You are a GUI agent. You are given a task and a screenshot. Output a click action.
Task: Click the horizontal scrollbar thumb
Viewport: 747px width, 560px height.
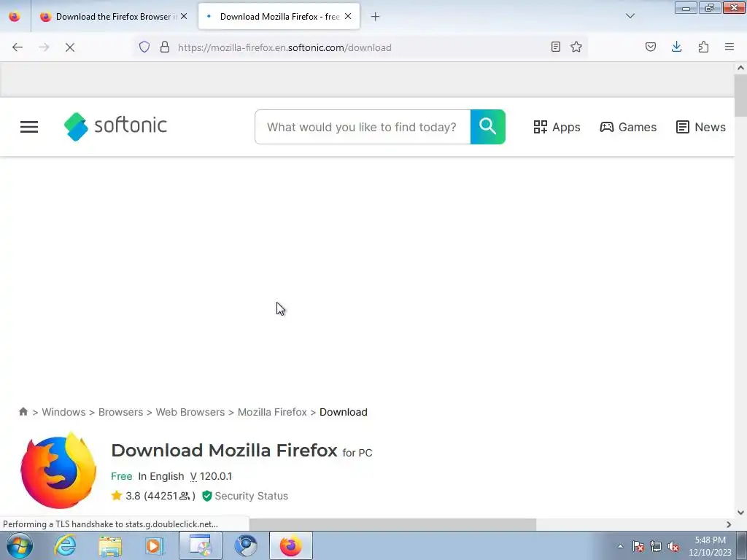[x=392, y=524]
